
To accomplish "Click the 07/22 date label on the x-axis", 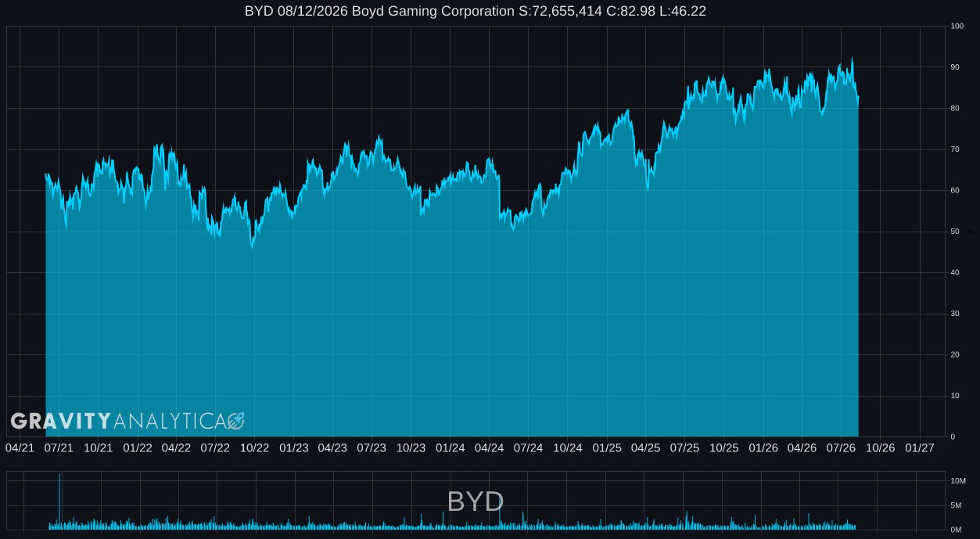I will 215,448.
